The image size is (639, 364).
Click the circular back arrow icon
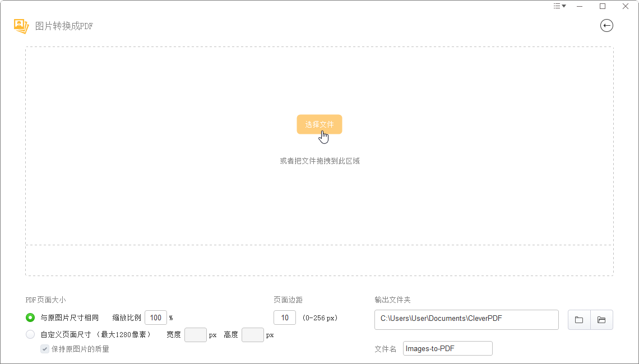[606, 25]
